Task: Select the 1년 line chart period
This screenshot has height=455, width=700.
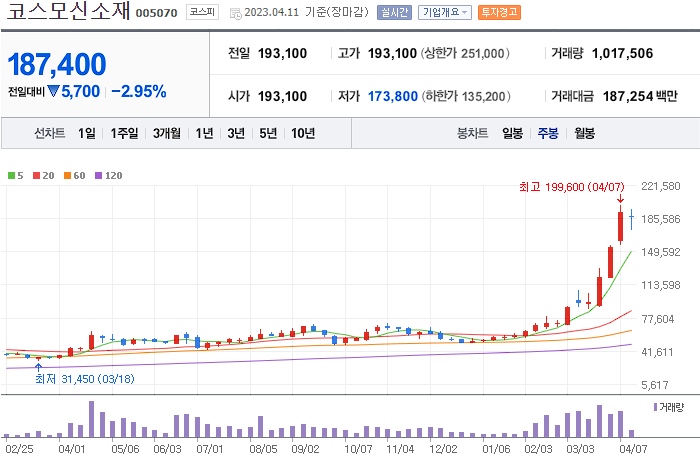Action: (x=204, y=133)
